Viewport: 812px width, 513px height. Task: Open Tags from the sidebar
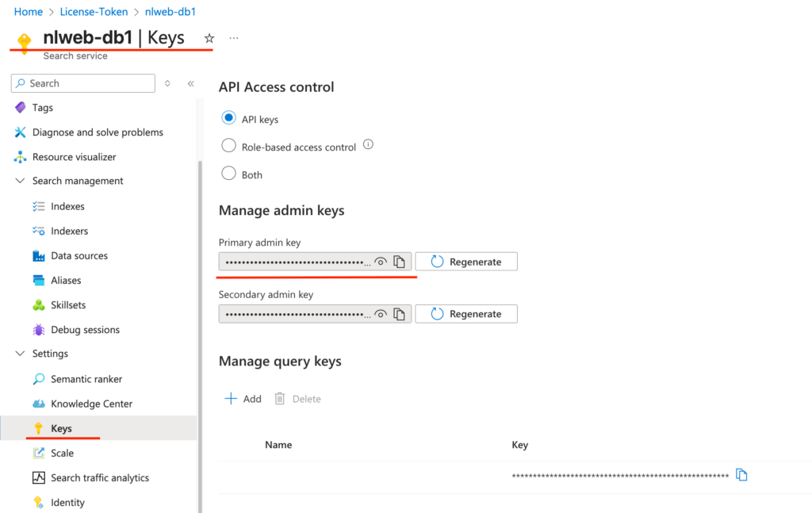[x=43, y=108]
